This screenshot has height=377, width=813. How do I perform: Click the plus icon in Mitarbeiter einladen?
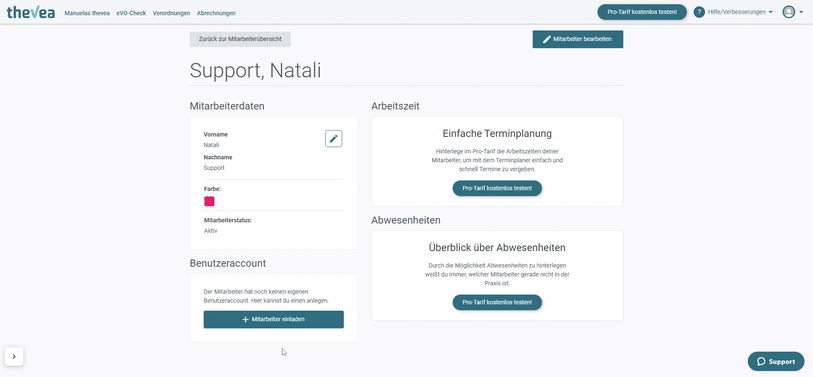[x=246, y=319]
